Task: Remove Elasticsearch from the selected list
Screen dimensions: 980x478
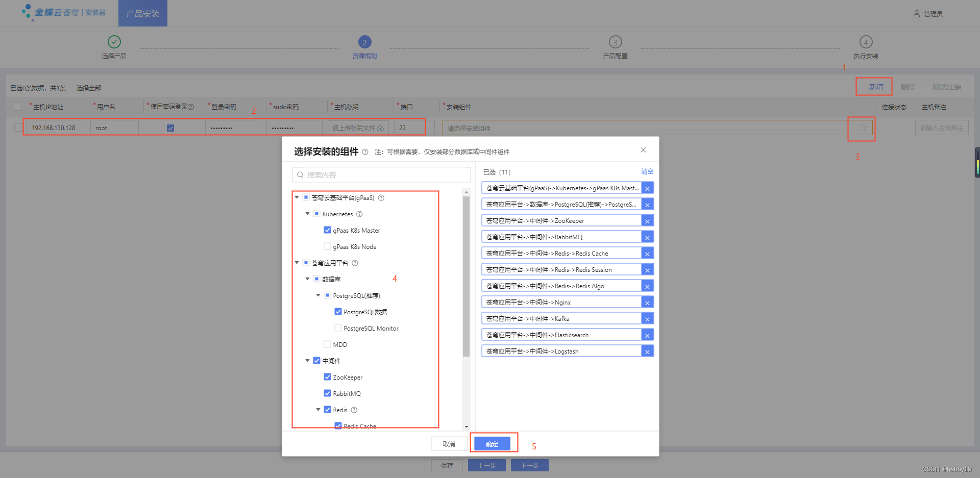Action: [x=647, y=335]
